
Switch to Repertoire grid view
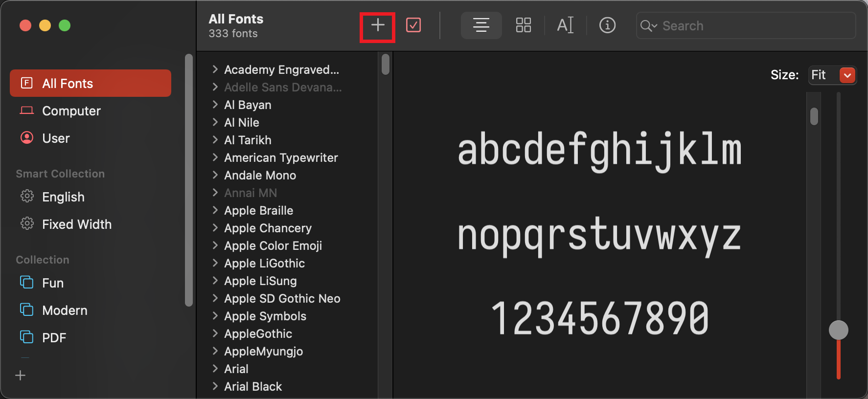point(523,25)
